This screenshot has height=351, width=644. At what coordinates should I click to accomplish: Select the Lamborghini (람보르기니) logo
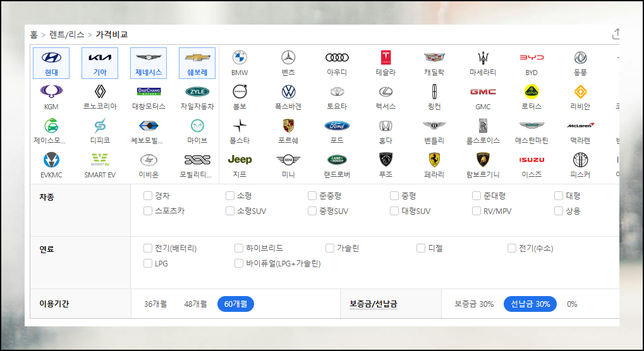483,160
